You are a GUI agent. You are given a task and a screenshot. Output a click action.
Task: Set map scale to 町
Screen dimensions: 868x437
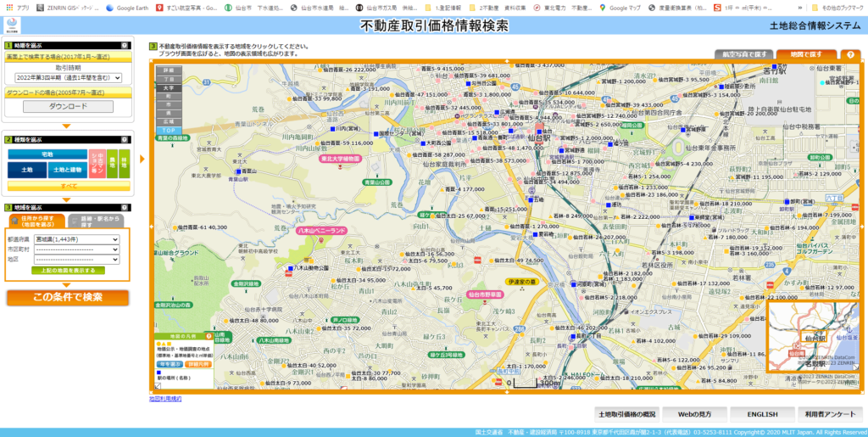(169, 96)
